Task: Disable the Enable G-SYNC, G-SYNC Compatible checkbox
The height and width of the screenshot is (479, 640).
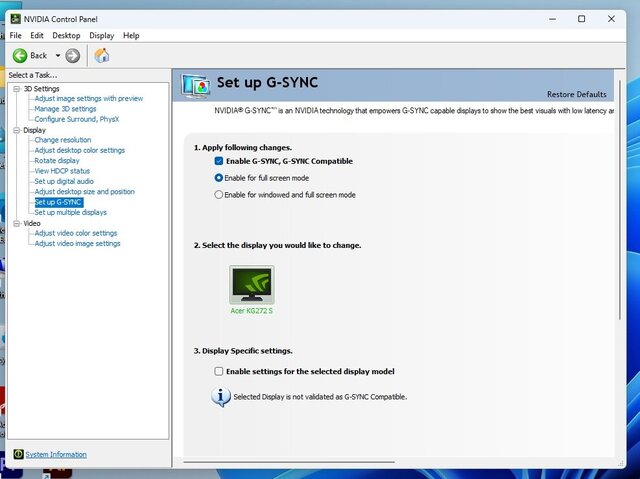Action: pos(219,161)
